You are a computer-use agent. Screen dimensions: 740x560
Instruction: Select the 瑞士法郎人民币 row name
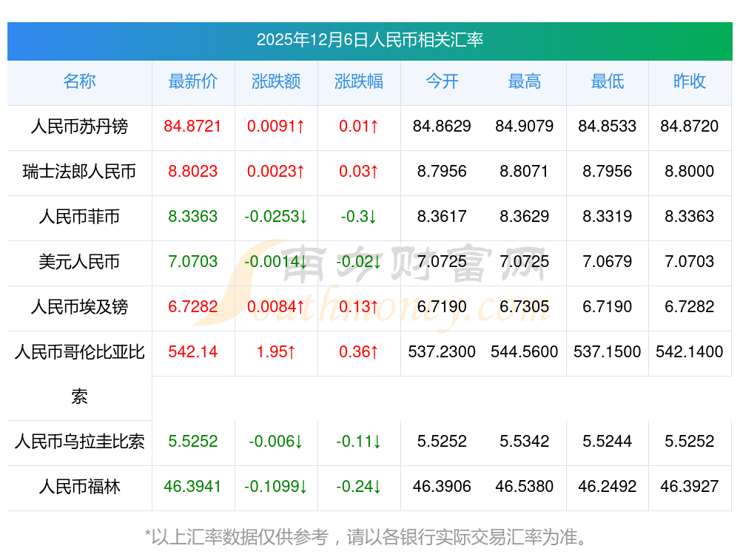coord(79,172)
